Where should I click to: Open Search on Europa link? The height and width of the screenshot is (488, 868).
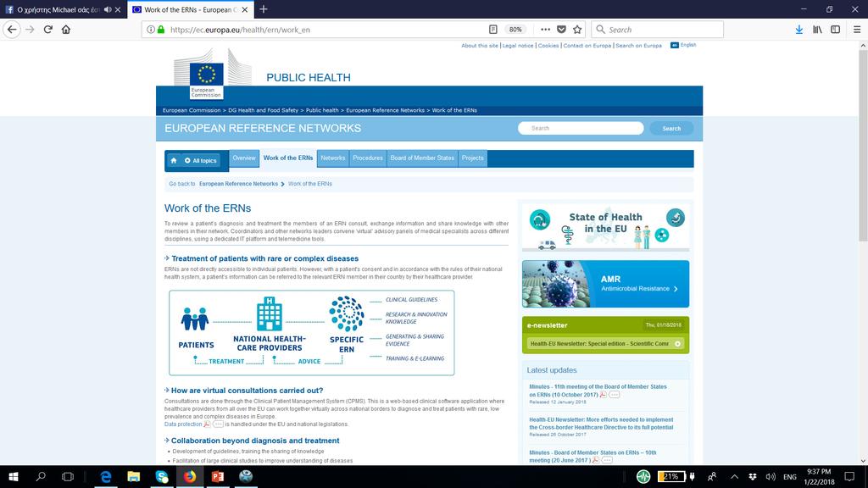[x=638, y=46]
